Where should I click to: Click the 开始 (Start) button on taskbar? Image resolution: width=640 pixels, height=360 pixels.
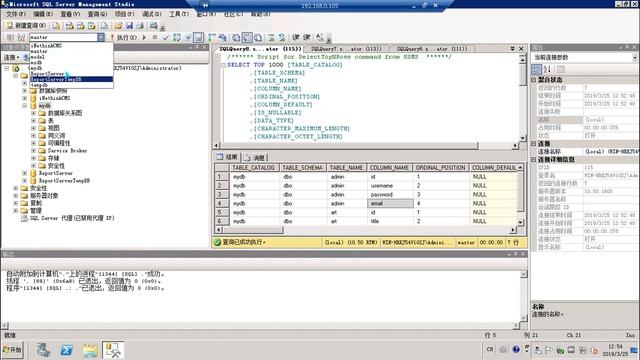point(13,350)
